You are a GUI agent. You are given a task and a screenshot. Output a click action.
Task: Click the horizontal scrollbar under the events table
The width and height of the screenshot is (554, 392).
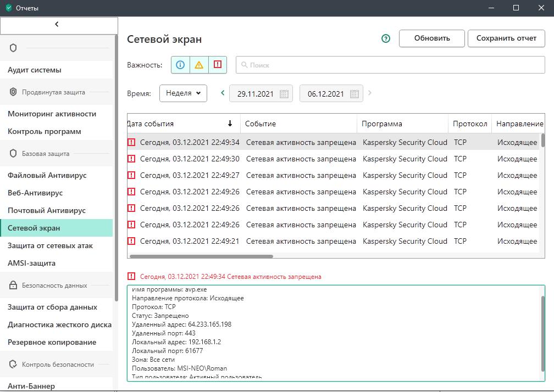click(x=201, y=256)
